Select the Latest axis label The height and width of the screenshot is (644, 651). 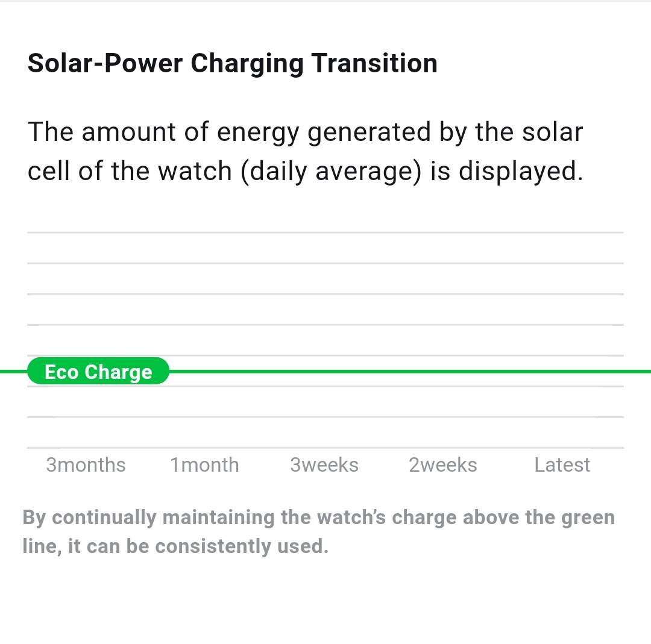click(x=562, y=464)
